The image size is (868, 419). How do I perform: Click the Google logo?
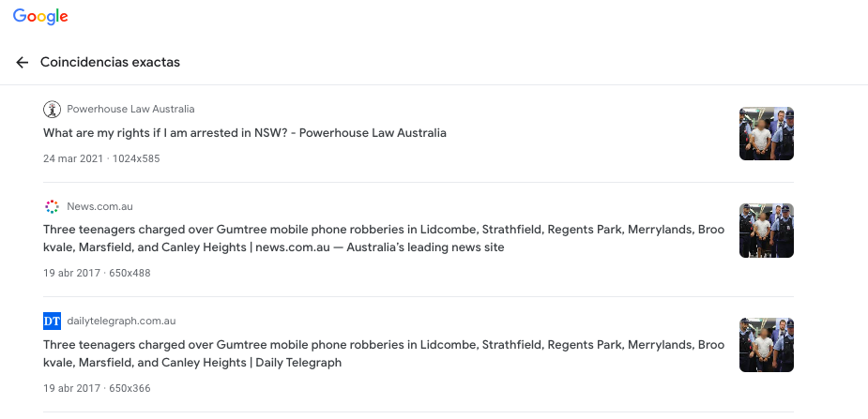[x=40, y=17]
